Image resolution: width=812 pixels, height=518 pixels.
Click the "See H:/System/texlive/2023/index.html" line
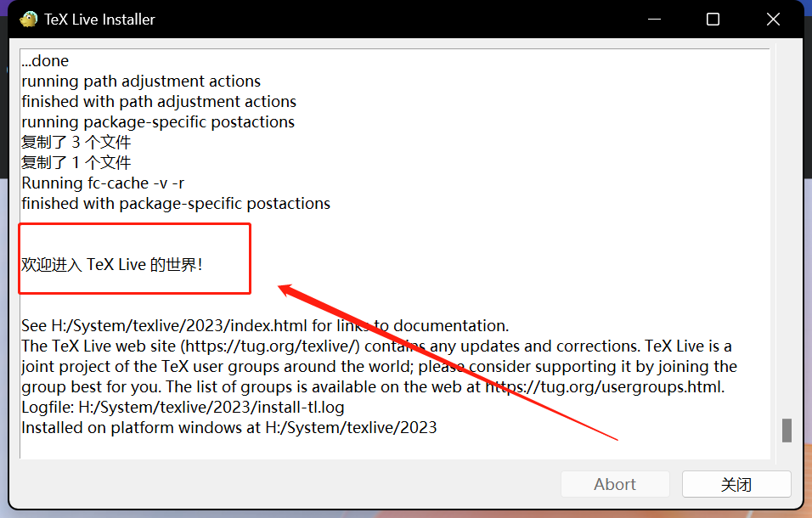(265, 325)
